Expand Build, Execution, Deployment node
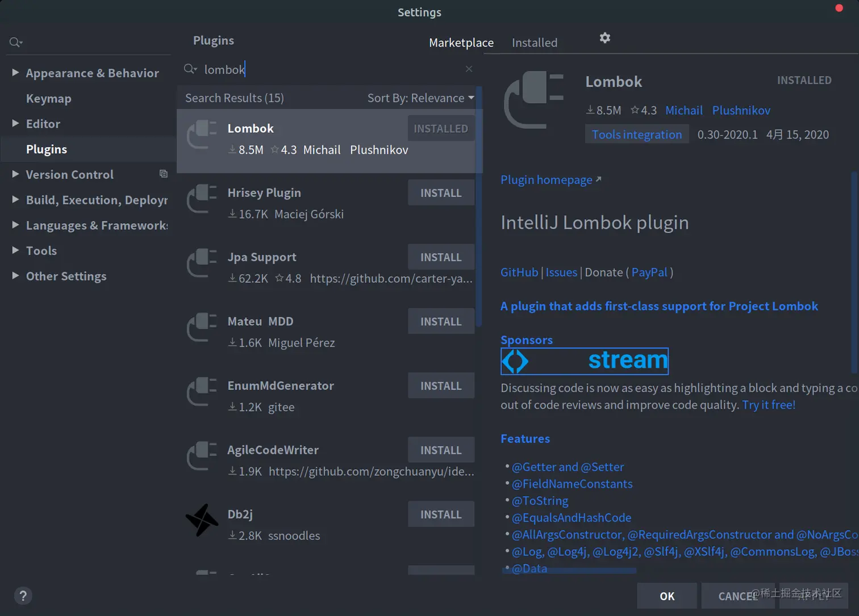 point(15,199)
